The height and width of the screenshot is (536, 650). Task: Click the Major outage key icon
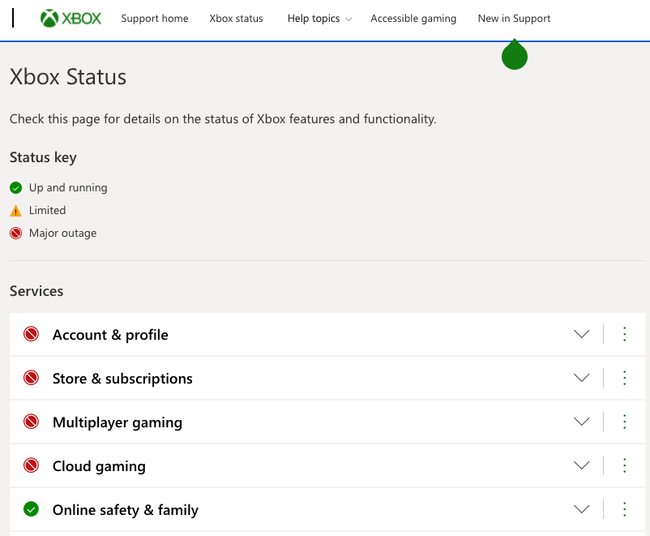[x=16, y=233]
